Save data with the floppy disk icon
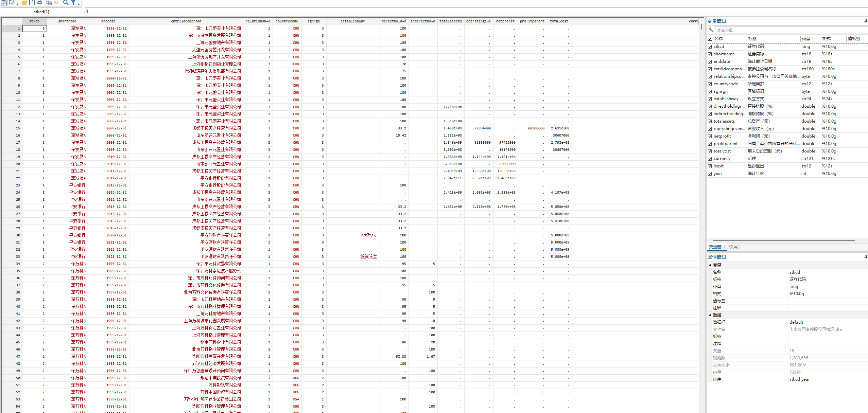Screen dimensions: 868x413 (x=32, y=3)
